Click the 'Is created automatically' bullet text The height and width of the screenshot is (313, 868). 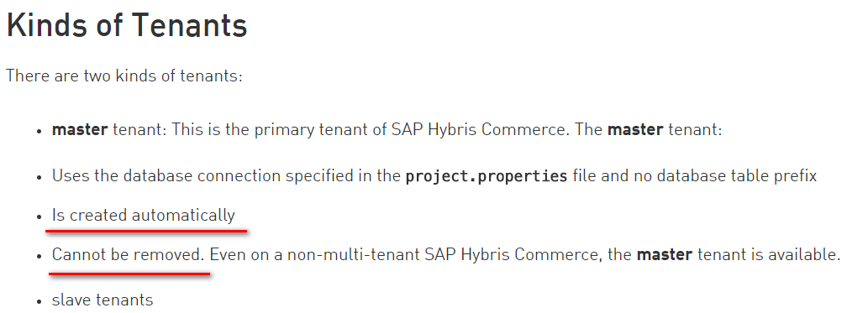[144, 215]
